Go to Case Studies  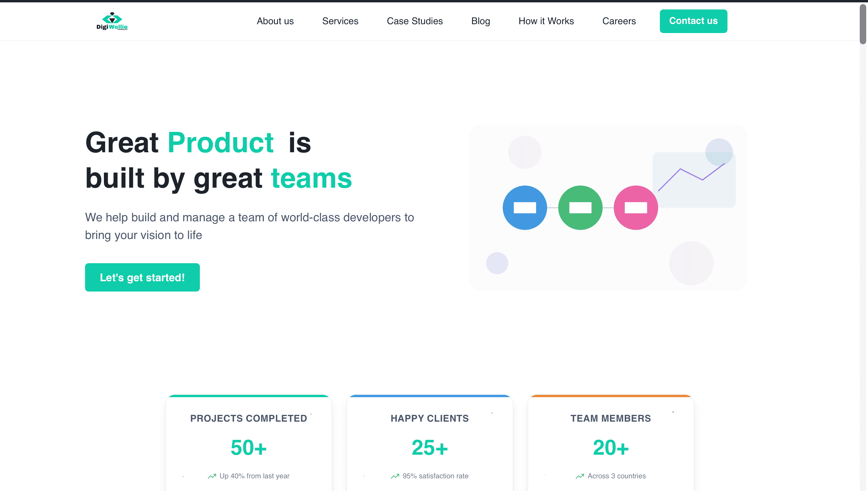(x=415, y=21)
